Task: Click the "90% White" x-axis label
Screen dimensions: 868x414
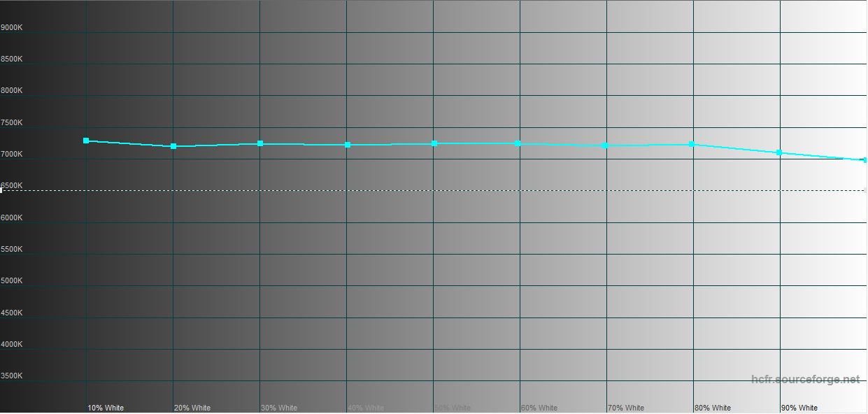Action: coord(799,408)
